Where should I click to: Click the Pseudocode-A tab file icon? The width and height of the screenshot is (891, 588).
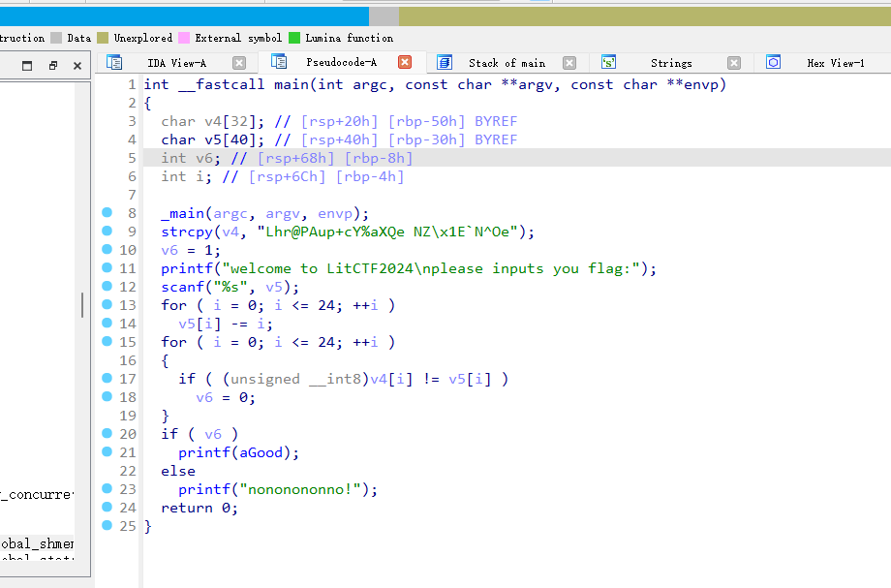coord(280,61)
